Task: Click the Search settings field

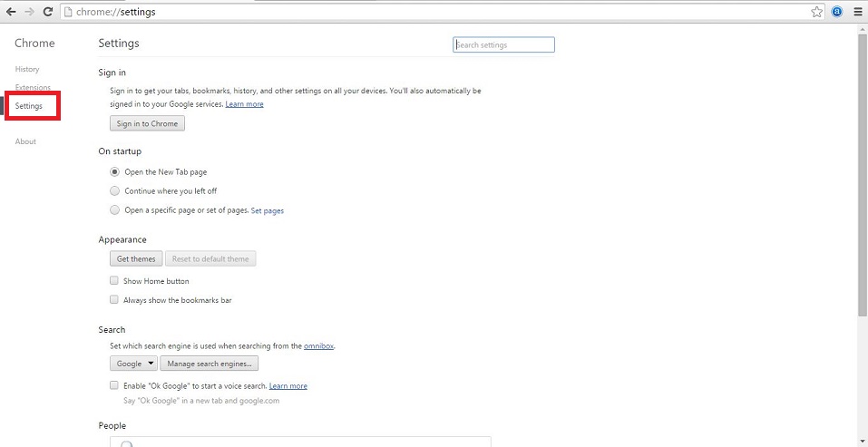Action: tap(503, 44)
